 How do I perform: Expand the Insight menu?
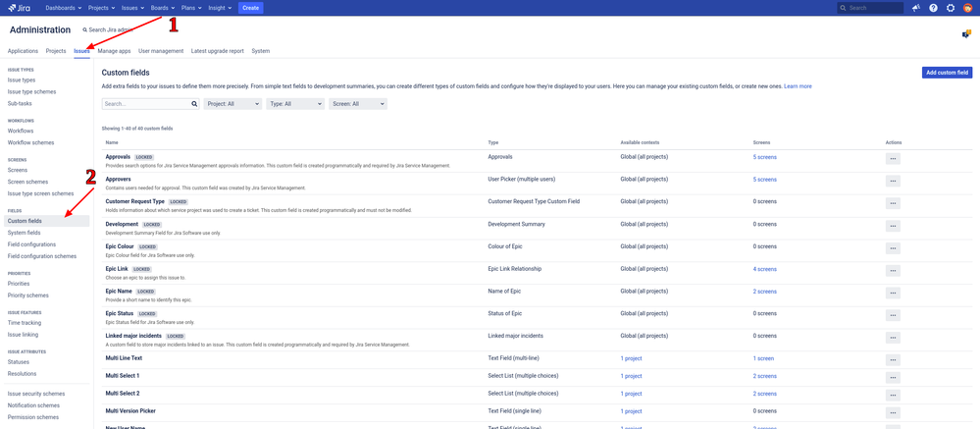pos(222,8)
